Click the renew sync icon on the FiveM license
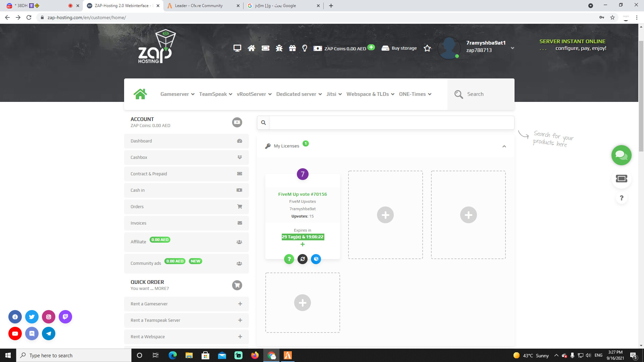The image size is (644, 362). (x=302, y=259)
